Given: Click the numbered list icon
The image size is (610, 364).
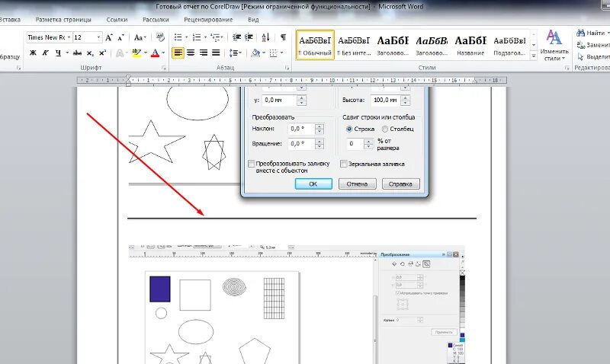Looking at the screenshot, I should [197, 37].
